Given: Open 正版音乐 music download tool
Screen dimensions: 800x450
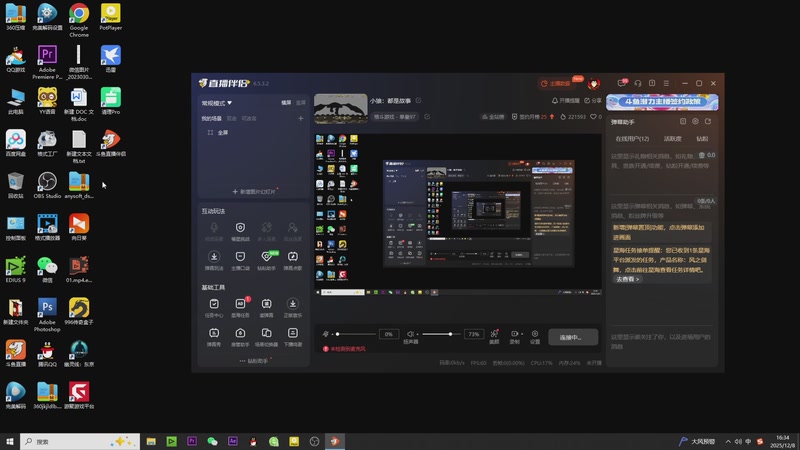Looking at the screenshot, I should [293, 308].
